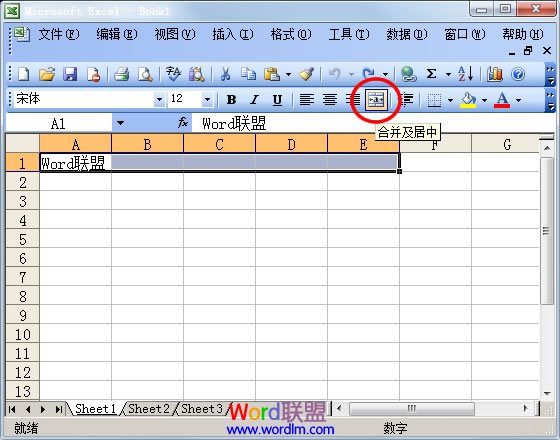The height and width of the screenshot is (440, 560).
Task: Undo the last action
Action: tap(335, 74)
